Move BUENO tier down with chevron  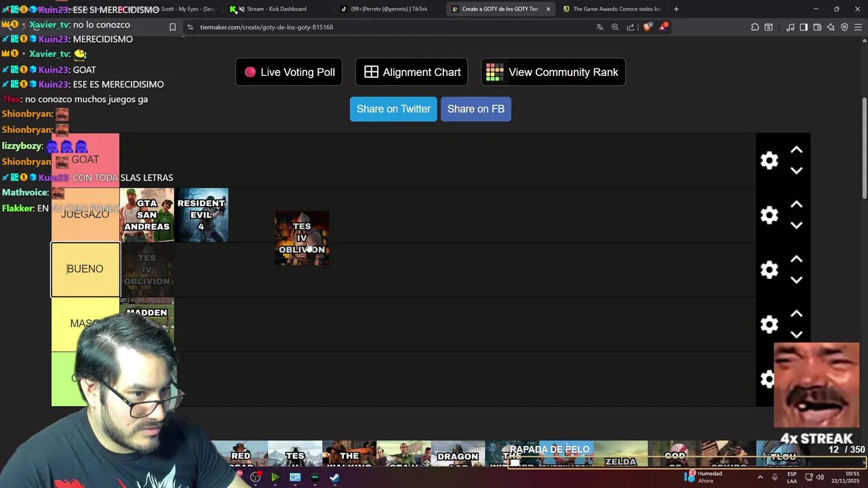[x=797, y=280]
